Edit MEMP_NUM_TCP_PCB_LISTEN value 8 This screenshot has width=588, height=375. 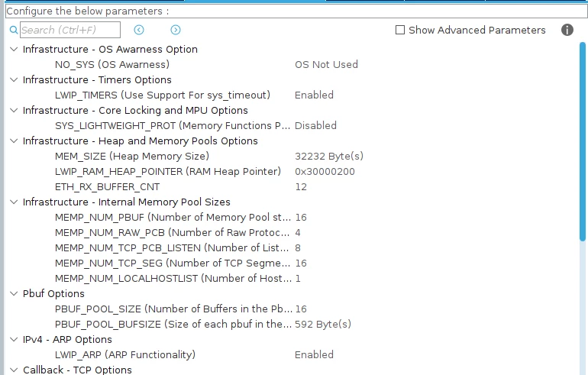pos(298,248)
